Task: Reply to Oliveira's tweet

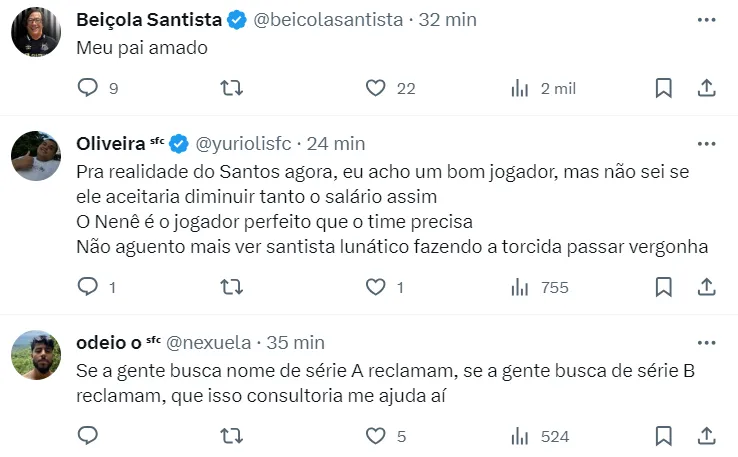Action: (x=88, y=287)
